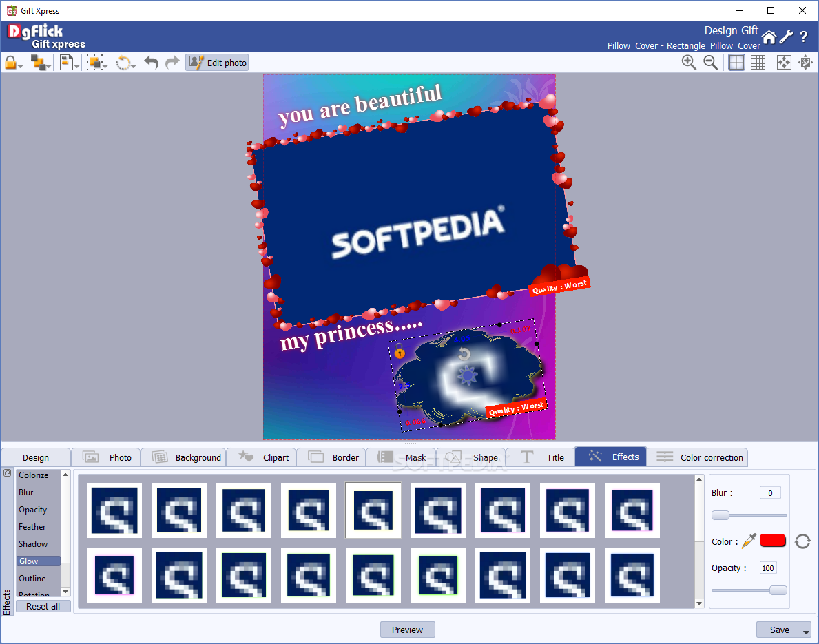The height and width of the screenshot is (644, 819).
Task: Click the fit photo to frame icon
Action: [x=805, y=63]
